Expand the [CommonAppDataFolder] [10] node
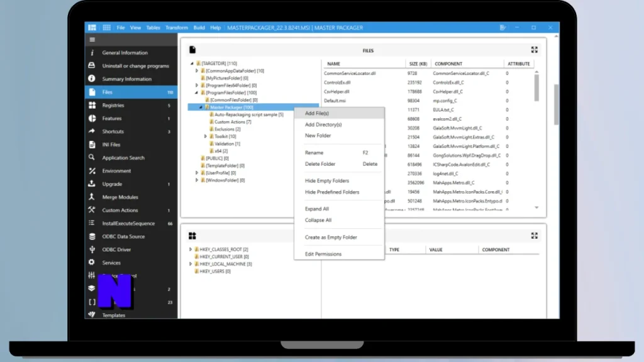Viewport: 644px width, 362px height. coord(197,70)
